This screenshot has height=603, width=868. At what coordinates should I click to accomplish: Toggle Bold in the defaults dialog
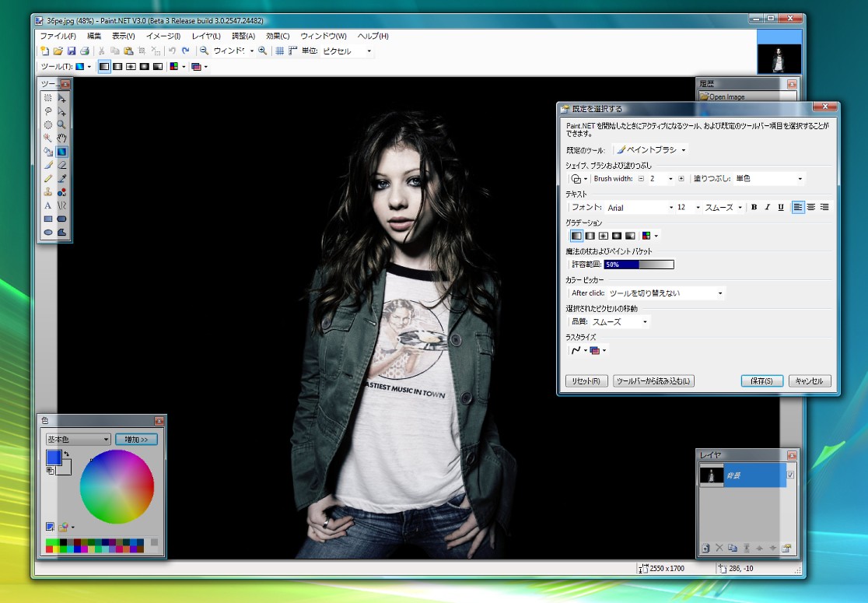[754, 208]
